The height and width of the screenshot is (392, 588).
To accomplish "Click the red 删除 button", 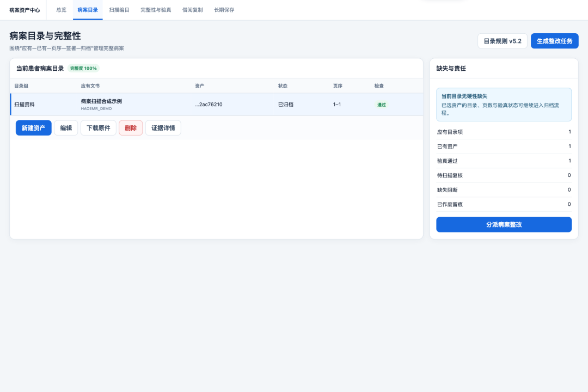I will coord(131,128).
